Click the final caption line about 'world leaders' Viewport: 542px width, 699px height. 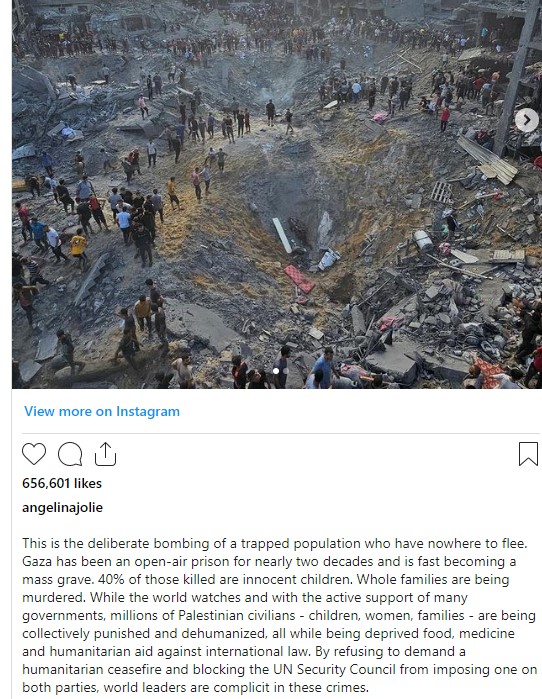pos(195,687)
